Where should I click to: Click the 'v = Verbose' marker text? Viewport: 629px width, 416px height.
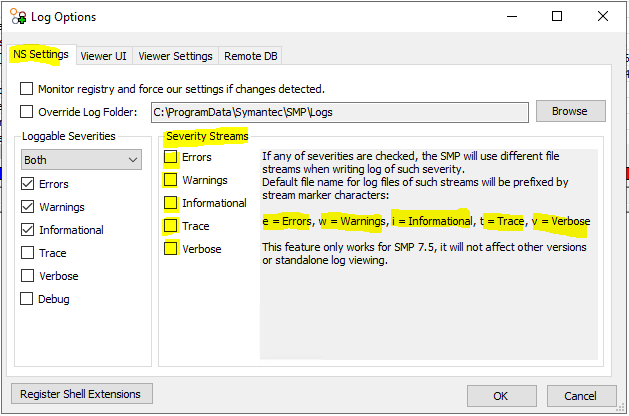click(x=561, y=221)
